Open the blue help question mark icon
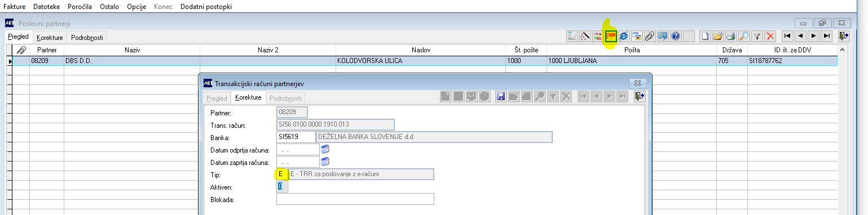Image resolution: width=868 pixels, height=215 pixels. click(x=676, y=36)
